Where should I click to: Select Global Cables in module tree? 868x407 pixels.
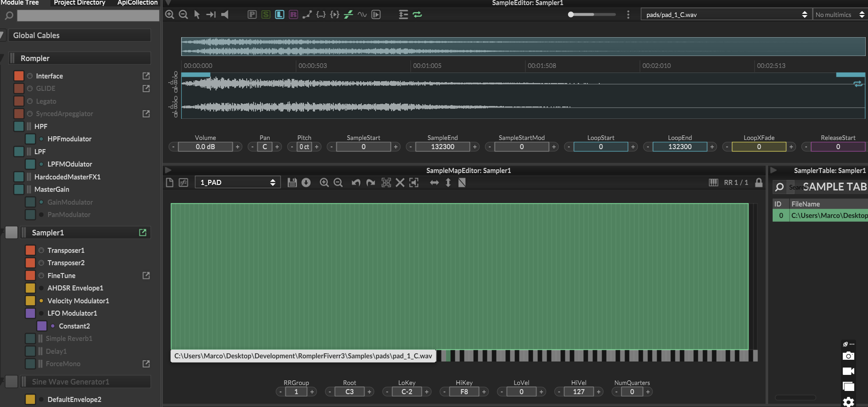[x=80, y=35]
